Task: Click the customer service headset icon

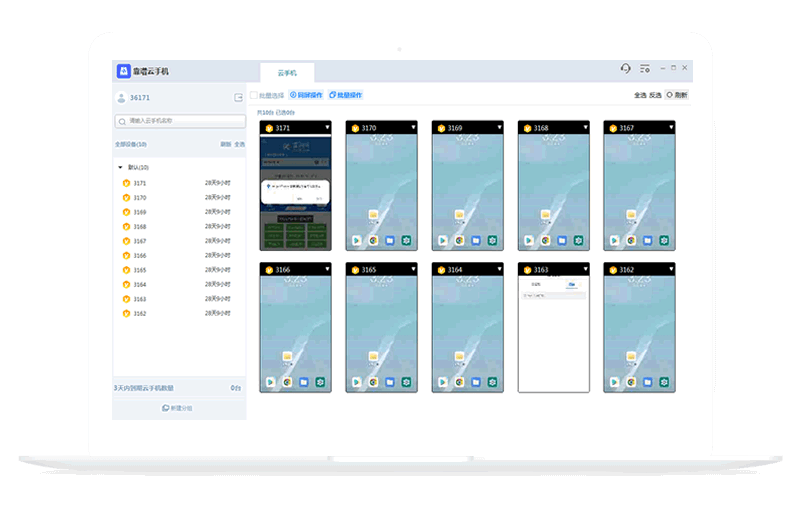Action: [625, 69]
